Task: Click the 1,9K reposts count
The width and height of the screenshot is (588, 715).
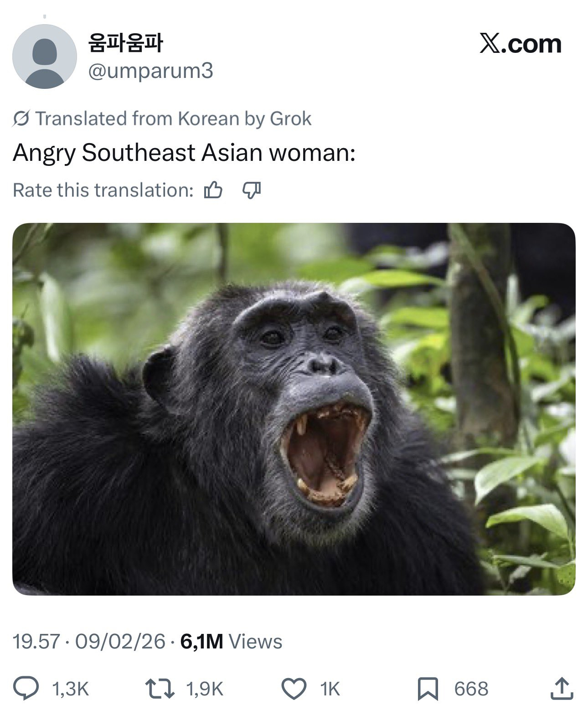Action: coord(205,689)
